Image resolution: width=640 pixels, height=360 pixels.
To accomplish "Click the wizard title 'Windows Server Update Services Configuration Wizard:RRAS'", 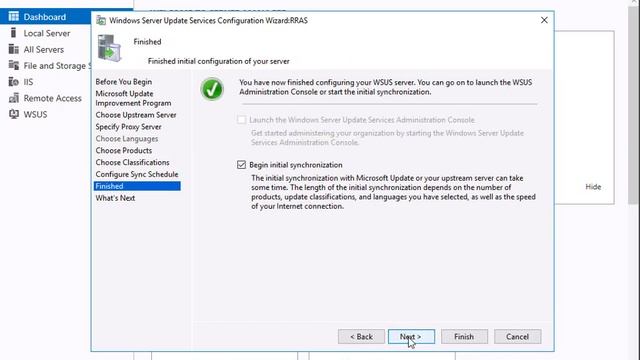I will (x=209, y=20).
